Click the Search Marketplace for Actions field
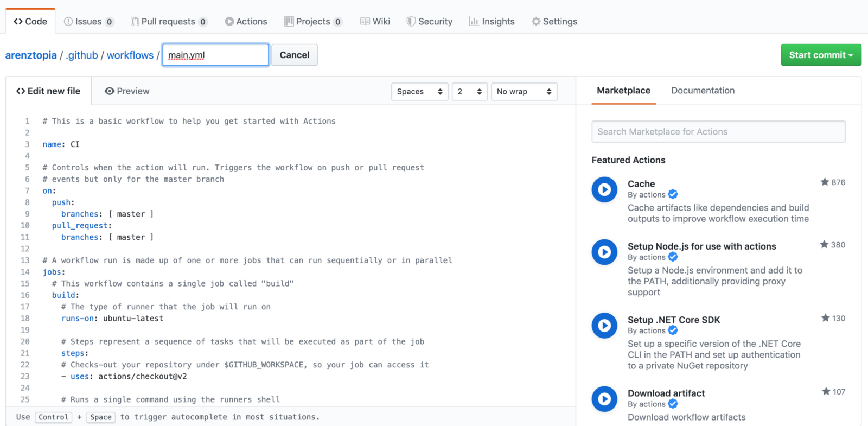 tap(718, 131)
